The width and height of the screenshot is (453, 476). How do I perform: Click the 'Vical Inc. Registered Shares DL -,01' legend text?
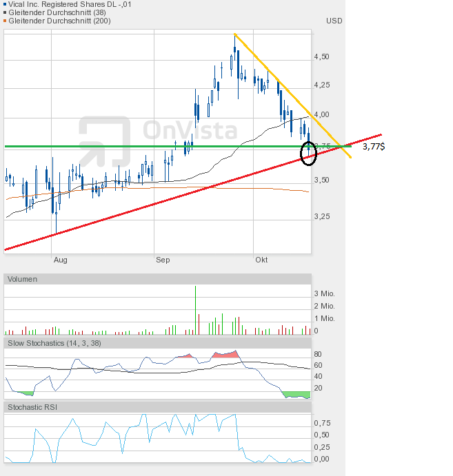pos(70,4)
